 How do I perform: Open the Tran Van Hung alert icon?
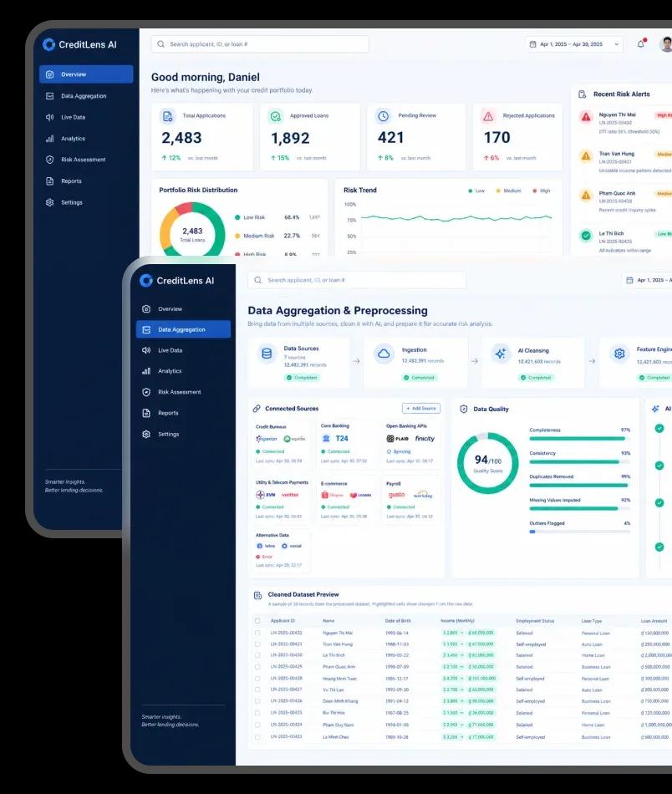[x=586, y=156]
